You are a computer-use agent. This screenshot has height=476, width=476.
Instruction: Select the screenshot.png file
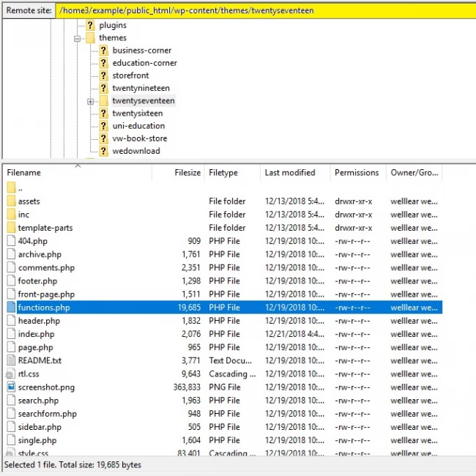tap(223, 387)
